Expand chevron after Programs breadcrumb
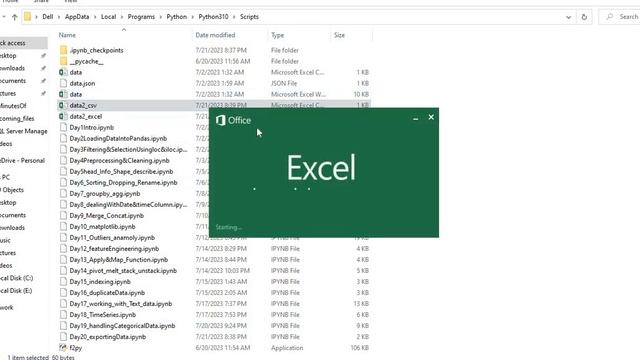 pyautogui.click(x=161, y=17)
